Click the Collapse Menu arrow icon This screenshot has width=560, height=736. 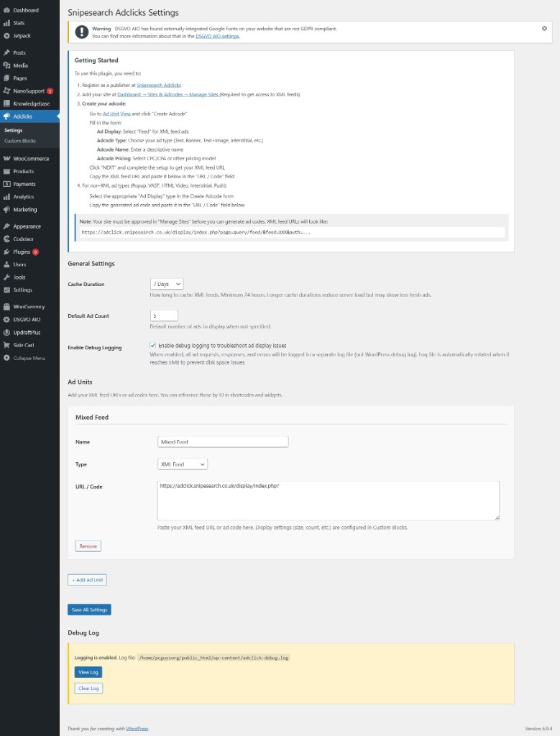point(6,358)
